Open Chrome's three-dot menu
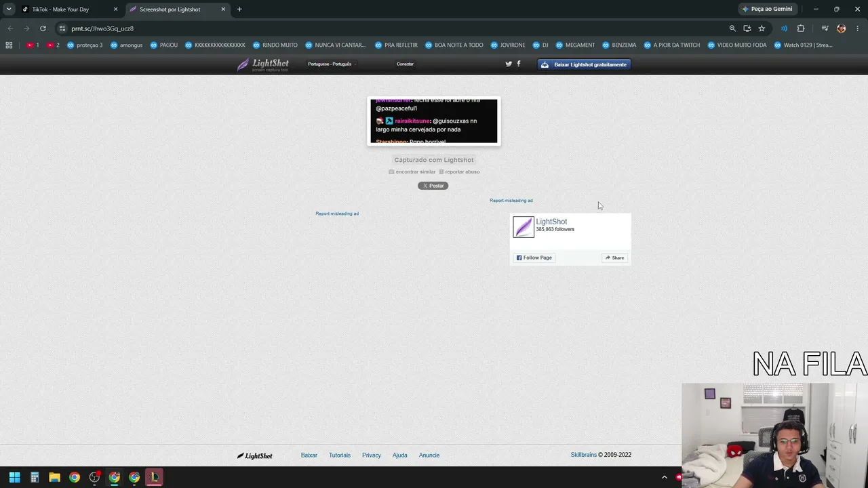The width and height of the screenshot is (868, 488). (858, 28)
